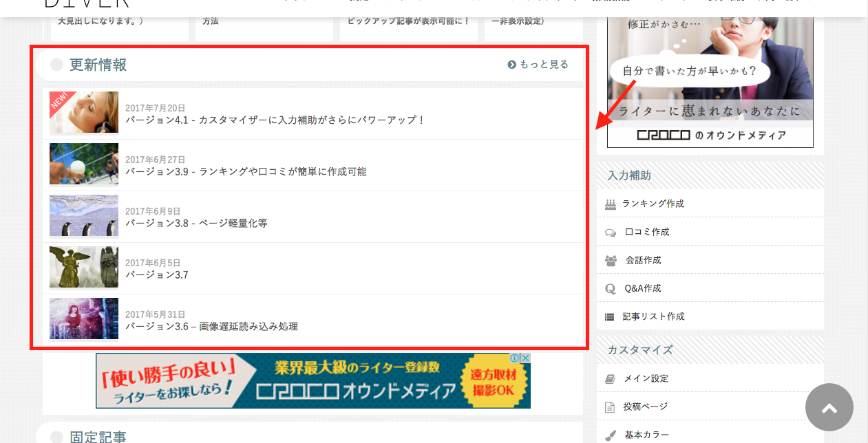Click the ranking creation cake icon
The image size is (868, 443).
610,204
